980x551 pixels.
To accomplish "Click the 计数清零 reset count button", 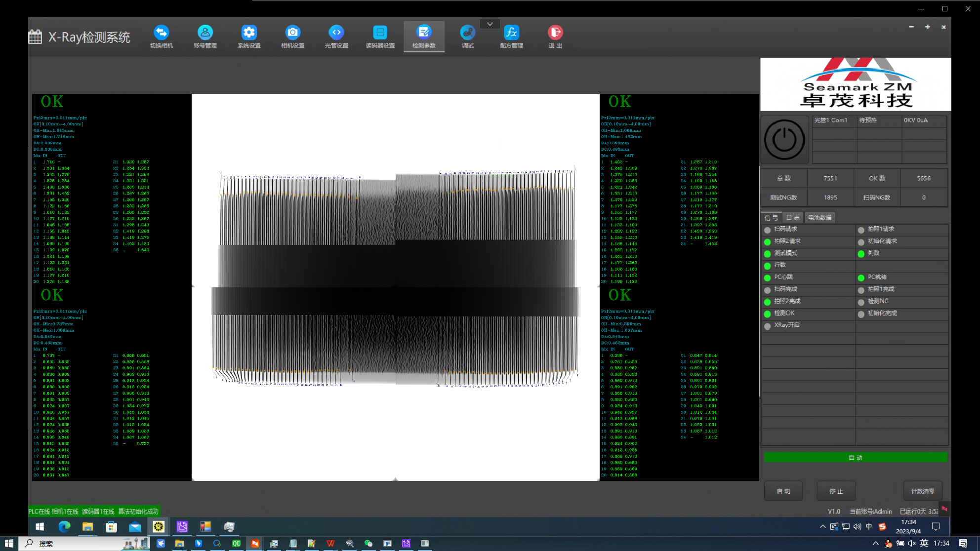I will click(922, 491).
